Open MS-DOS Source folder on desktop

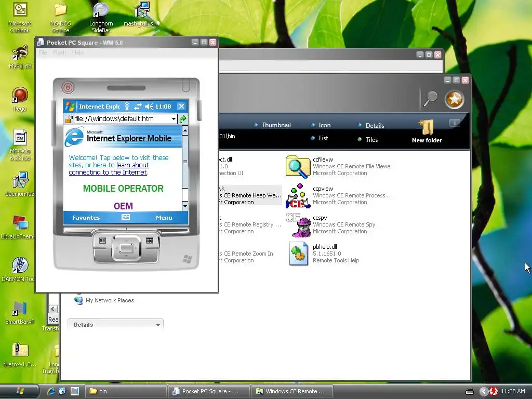60,17
